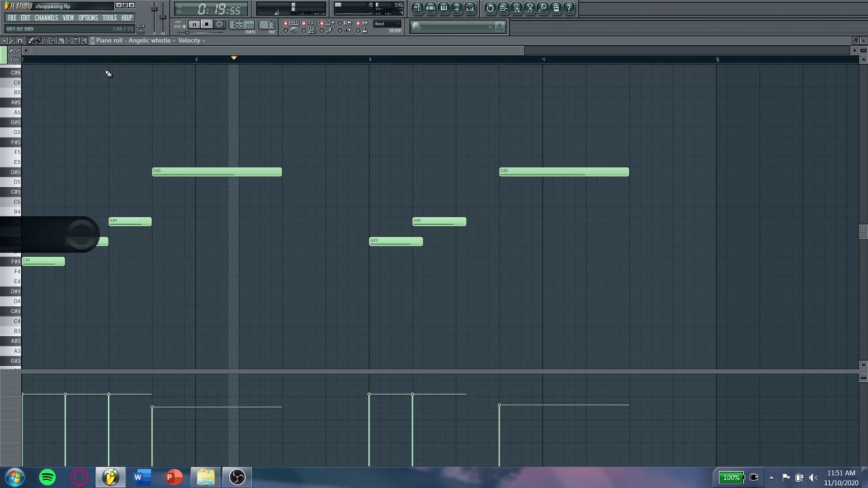The image size is (868, 488).
Task: Select the G#4 note in bar three
Action: click(396, 241)
